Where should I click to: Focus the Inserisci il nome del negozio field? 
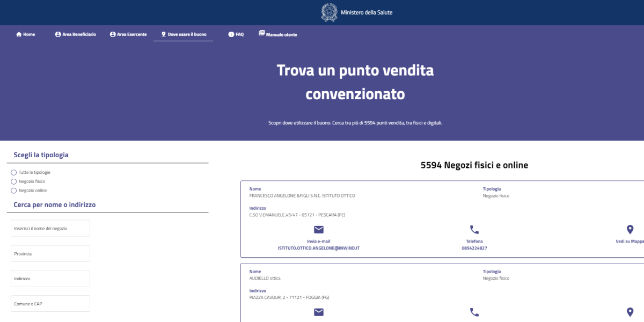coord(50,228)
